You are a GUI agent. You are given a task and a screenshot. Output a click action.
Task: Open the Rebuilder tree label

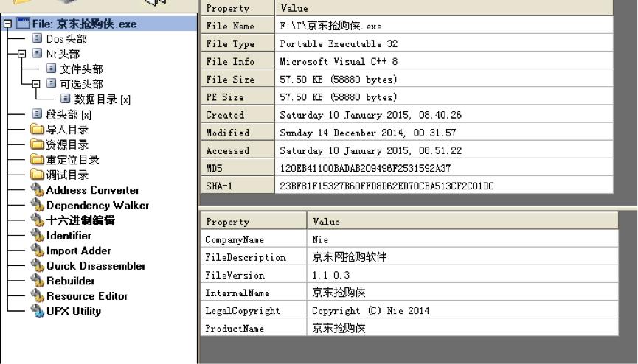(70, 281)
